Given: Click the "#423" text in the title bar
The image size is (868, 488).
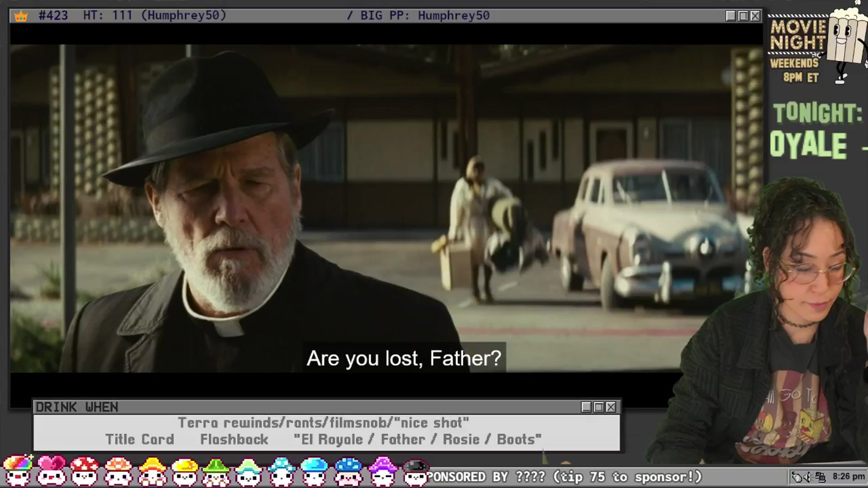Looking at the screenshot, I should (x=53, y=16).
